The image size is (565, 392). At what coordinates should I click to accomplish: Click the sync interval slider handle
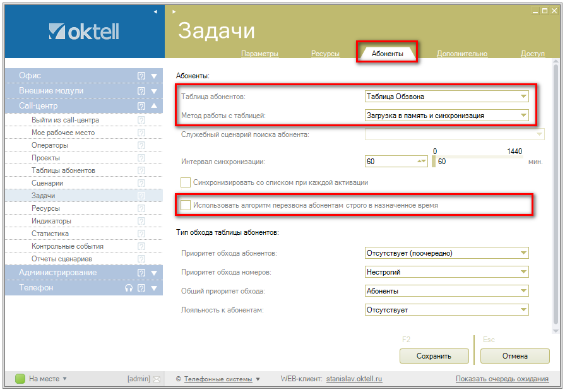pyautogui.click(x=434, y=162)
